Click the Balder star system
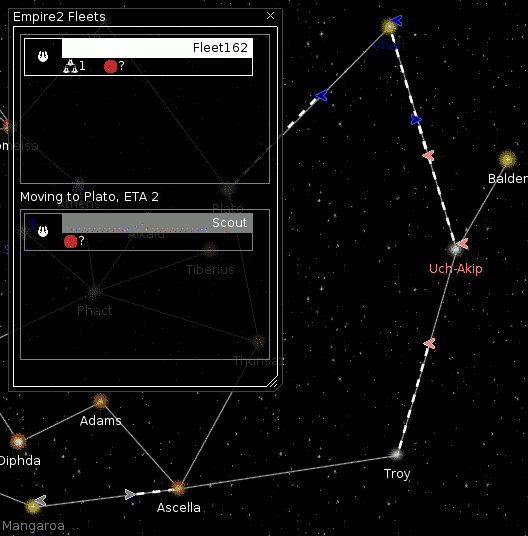Viewport: 528px width, 536px height. (x=507, y=159)
